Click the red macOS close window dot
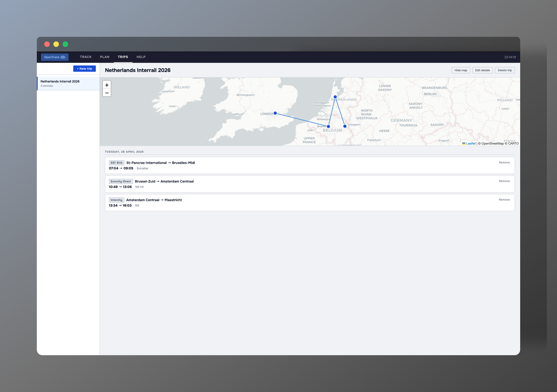 click(x=47, y=44)
